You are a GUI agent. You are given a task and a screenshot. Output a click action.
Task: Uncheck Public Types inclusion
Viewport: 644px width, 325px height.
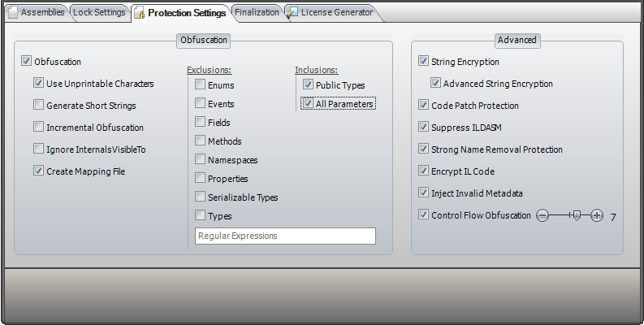coord(308,84)
